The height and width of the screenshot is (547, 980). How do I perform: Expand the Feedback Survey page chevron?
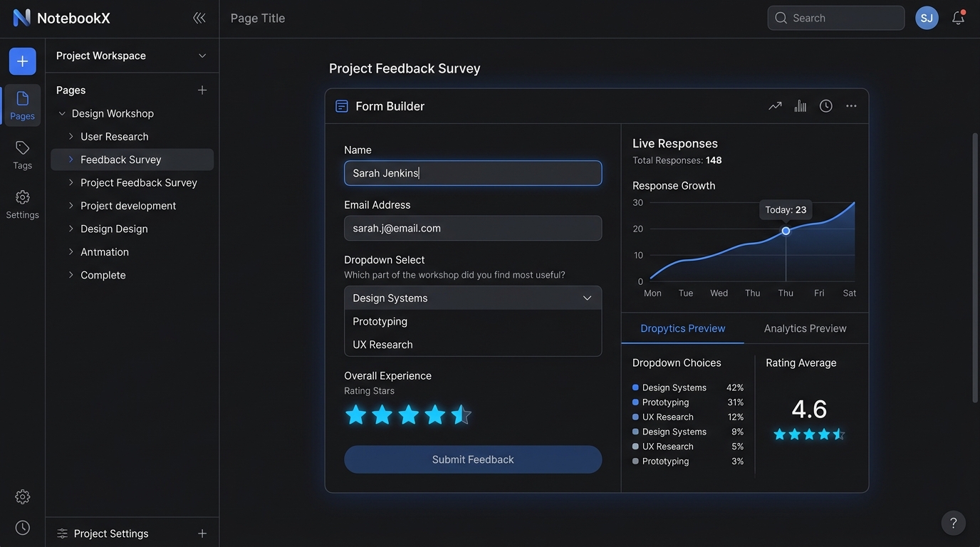click(71, 160)
